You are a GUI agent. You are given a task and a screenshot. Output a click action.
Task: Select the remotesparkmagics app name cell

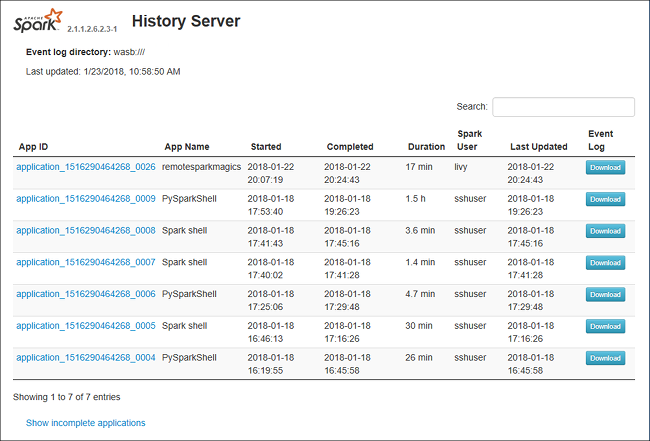tap(201, 167)
